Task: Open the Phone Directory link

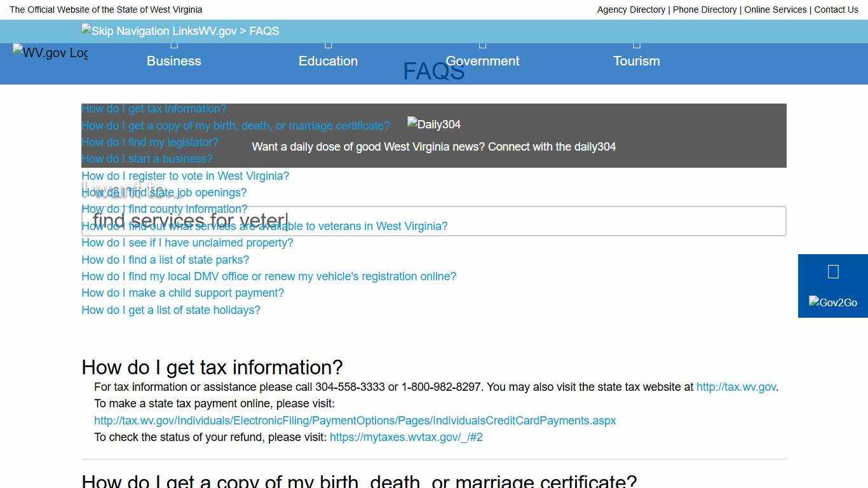Action: pyautogui.click(x=705, y=10)
